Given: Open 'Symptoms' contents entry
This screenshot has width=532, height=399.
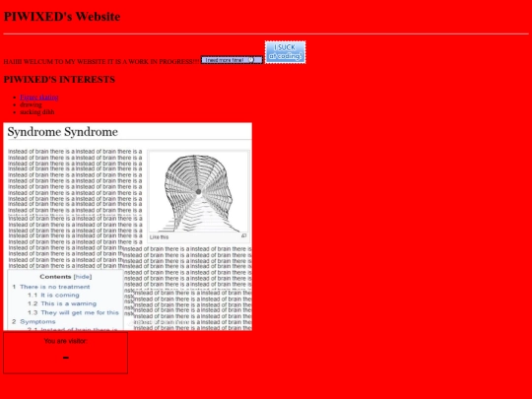Looking at the screenshot, I should tap(37, 321).
